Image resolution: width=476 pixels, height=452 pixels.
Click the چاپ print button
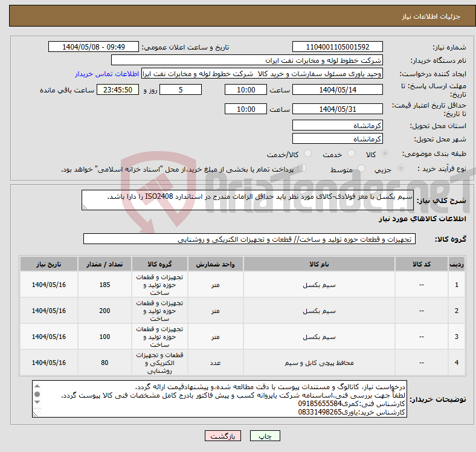click(x=265, y=436)
